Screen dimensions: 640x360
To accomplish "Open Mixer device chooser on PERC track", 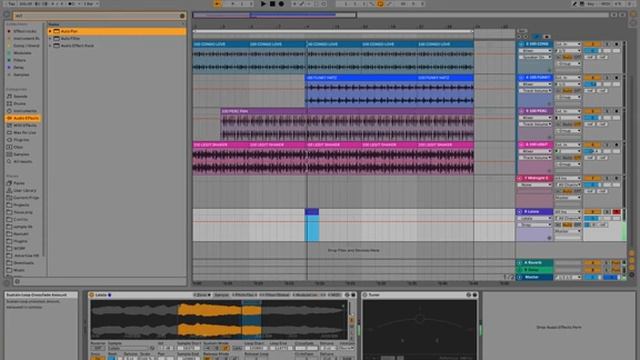I will coord(535,118).
